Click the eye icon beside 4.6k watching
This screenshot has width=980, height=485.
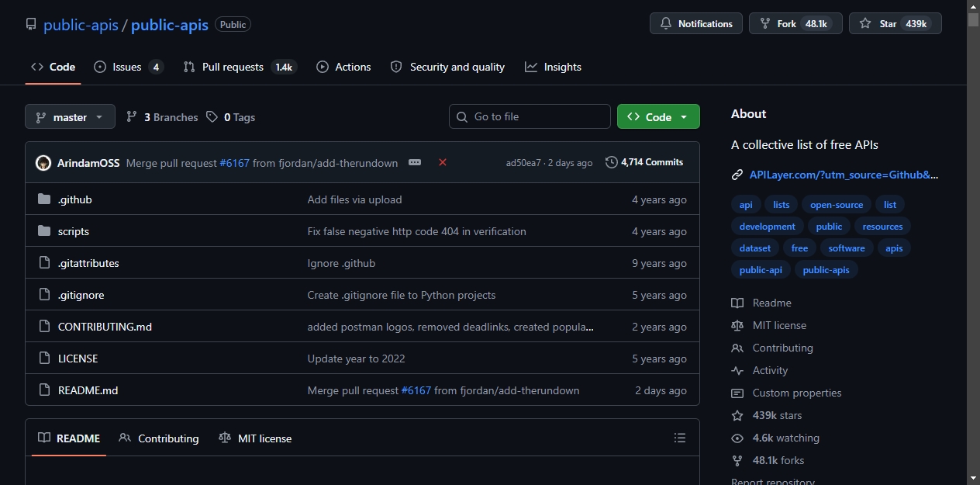(737, 438)
